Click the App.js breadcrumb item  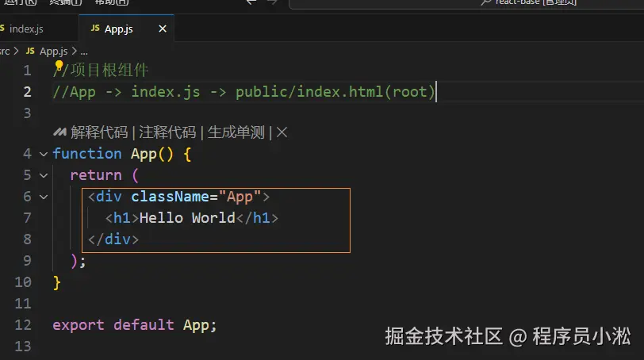click(x=53, y=52)
